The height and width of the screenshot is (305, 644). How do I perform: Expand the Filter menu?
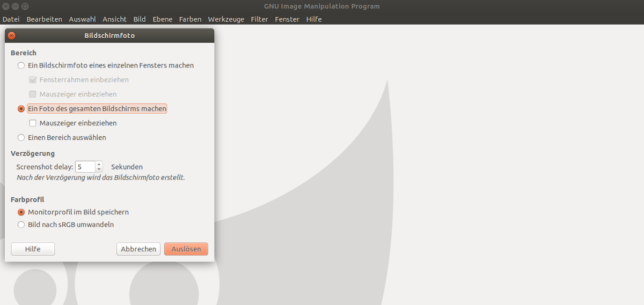point(259,19)
